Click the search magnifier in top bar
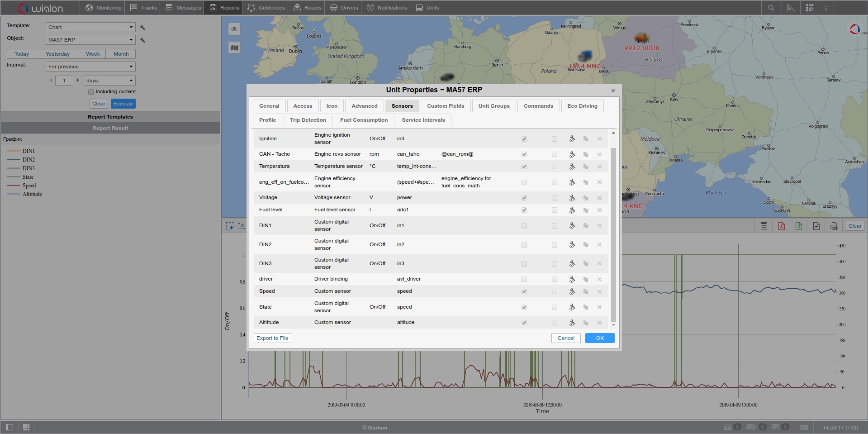This screenshot has height=434, width=868. click(x=771, y=8)
